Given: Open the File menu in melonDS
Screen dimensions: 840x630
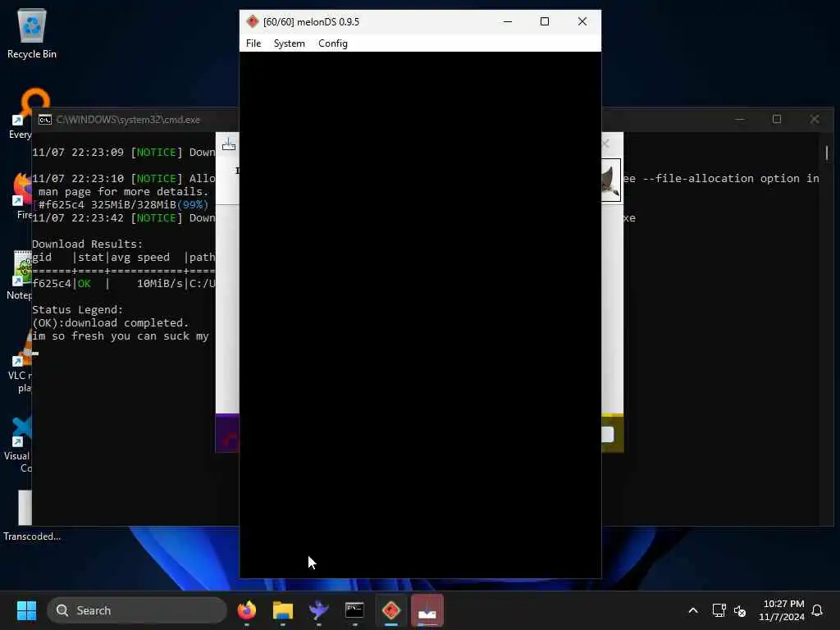Looking at the screenshot, I should point(253,43).
